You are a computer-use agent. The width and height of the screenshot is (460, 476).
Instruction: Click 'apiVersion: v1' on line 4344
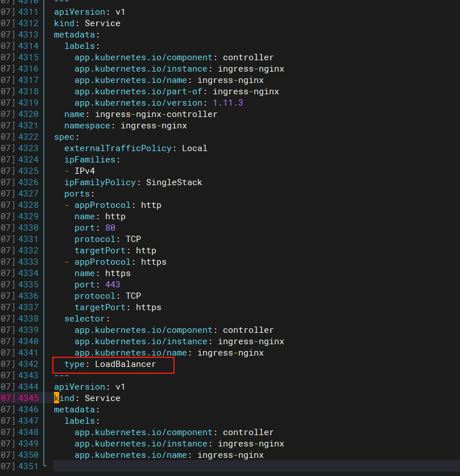89,387
